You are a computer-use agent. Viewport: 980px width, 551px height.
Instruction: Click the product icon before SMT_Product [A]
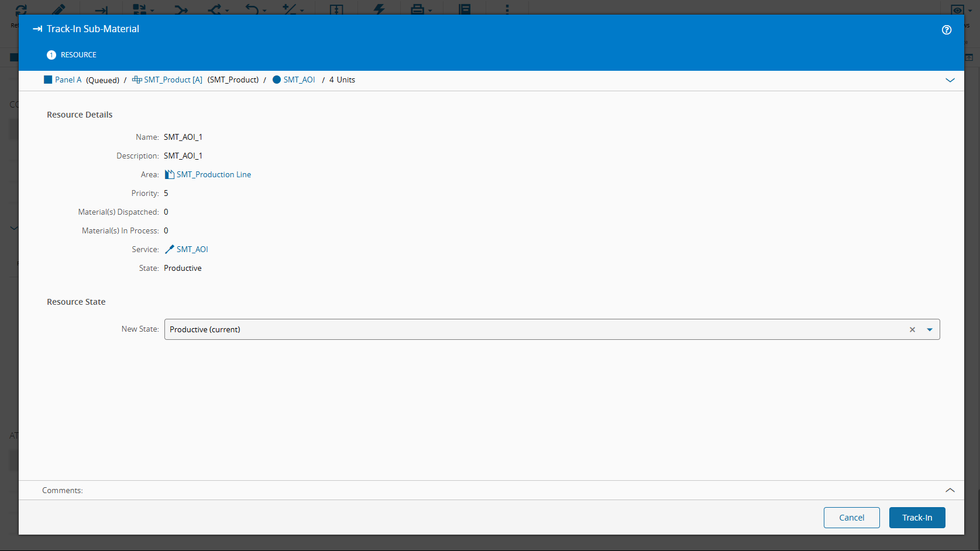137,80
